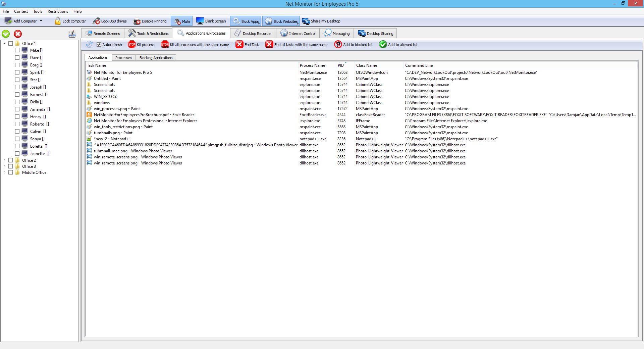
Task: Click End all tasks with same name
Action: pyautogui.click(x=296, y=44)
